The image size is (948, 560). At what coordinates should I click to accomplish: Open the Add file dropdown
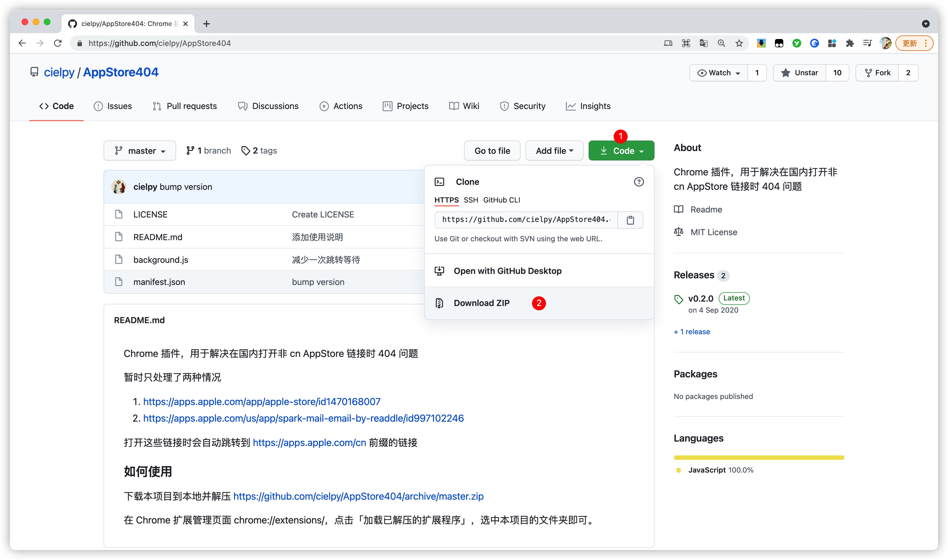(554, 151)
